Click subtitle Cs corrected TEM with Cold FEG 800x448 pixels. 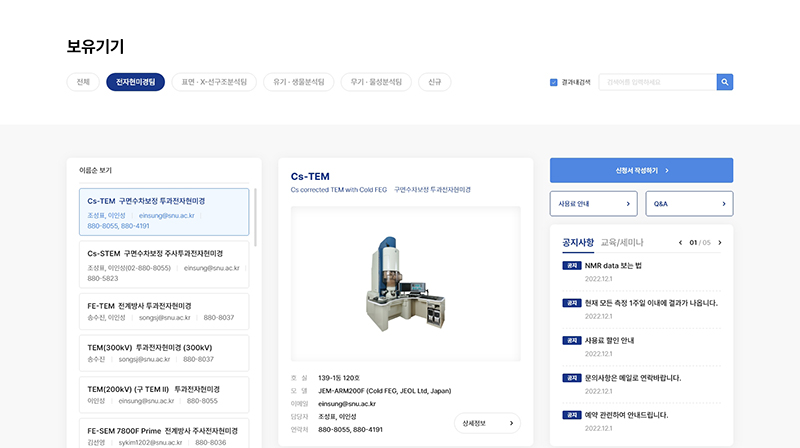[x=339, y=190]
